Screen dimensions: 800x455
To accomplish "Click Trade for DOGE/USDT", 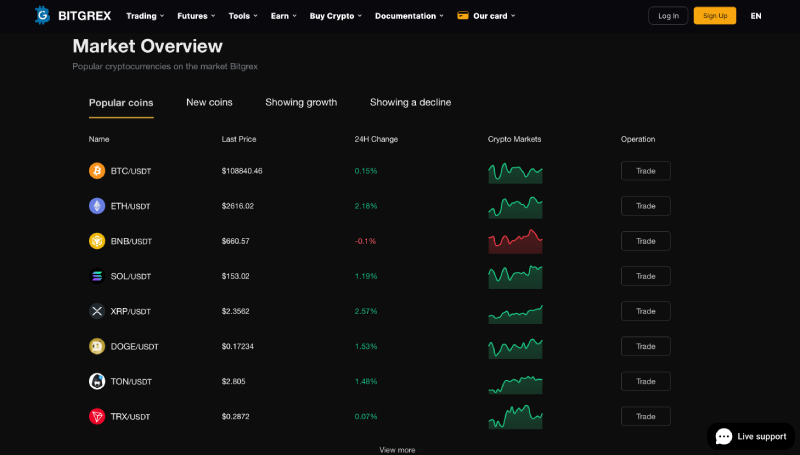I will [645, 346].
